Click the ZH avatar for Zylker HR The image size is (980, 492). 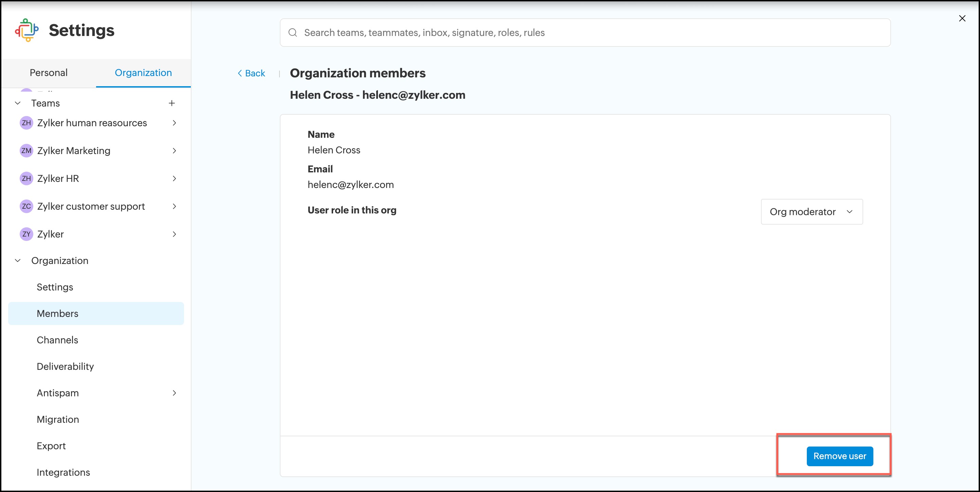point(26,178)
